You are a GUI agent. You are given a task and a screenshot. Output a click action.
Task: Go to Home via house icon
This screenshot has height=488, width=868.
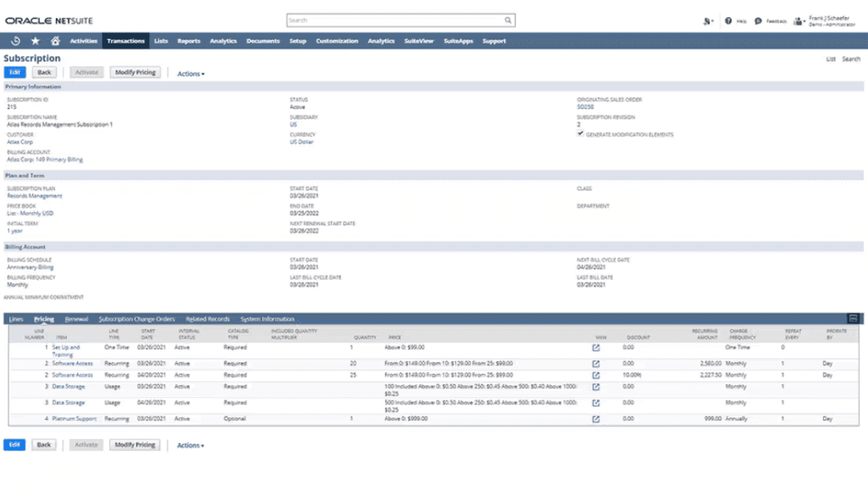55,41
